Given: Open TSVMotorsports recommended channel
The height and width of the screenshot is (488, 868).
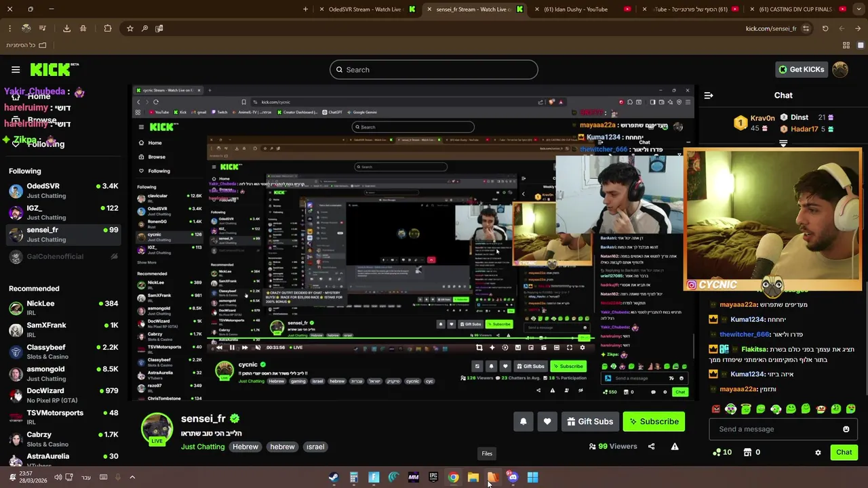Looking at the screenshot, I should [64, 417].
